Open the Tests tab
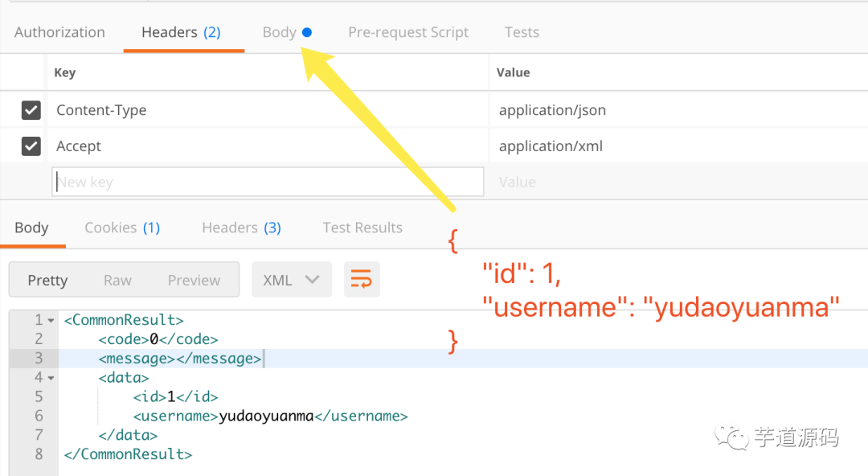The width and height of the screenshot is (868, 476). [x=522, y=32]
